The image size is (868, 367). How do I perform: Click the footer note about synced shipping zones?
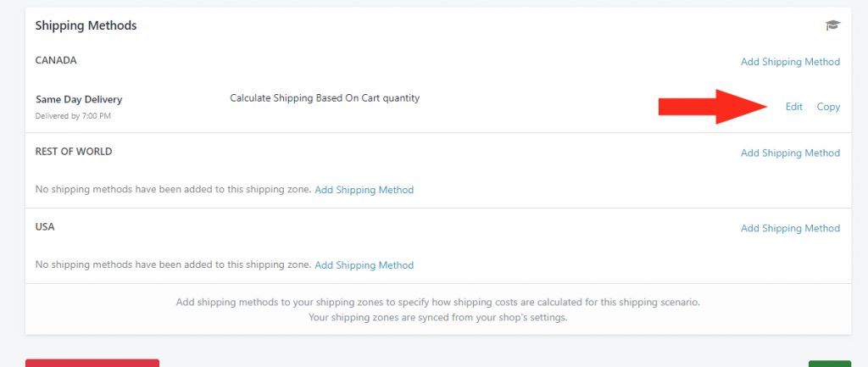pos(438,318)
